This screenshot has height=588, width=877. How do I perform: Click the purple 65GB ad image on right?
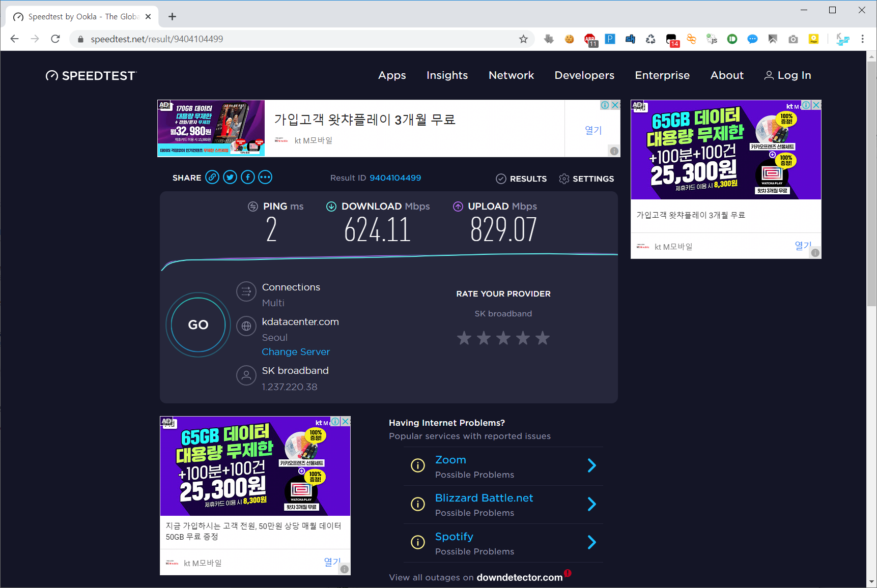click(726, 150)
